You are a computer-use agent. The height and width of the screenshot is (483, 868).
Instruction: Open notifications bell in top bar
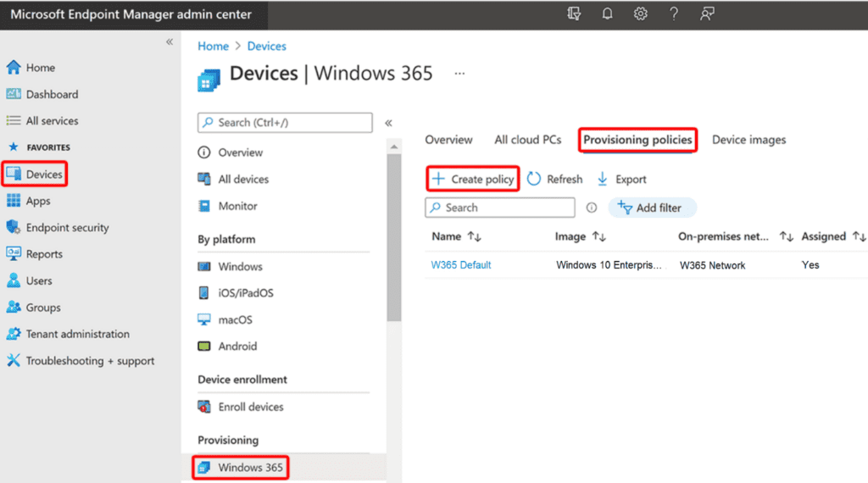[607, 14]
